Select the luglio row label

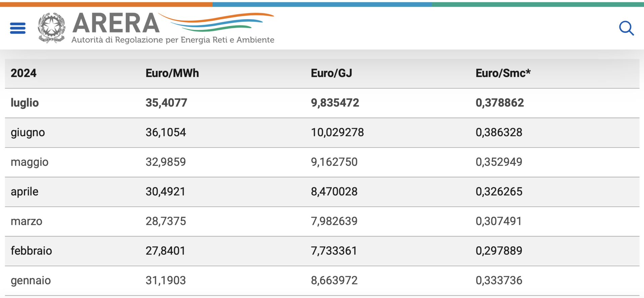25,103
